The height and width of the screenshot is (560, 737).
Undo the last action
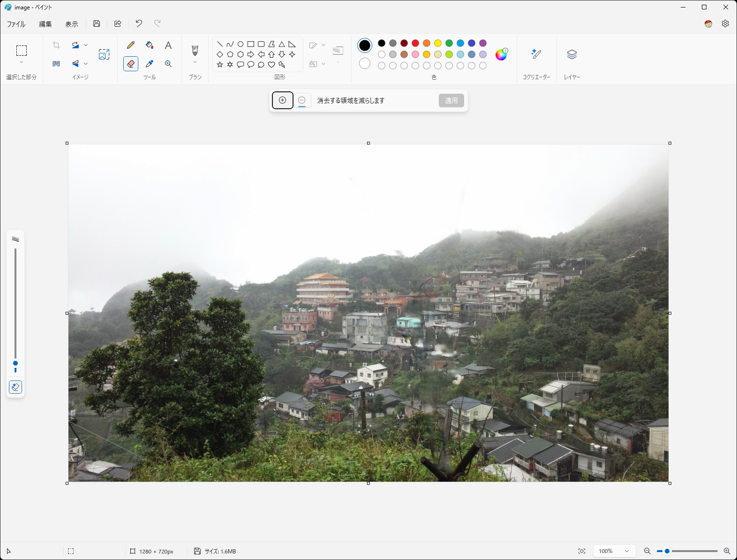139,23
